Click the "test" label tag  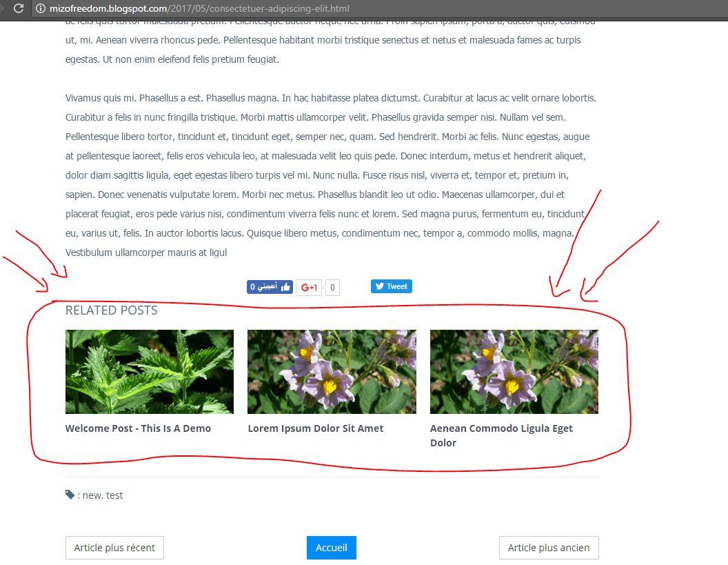point(114,495)
